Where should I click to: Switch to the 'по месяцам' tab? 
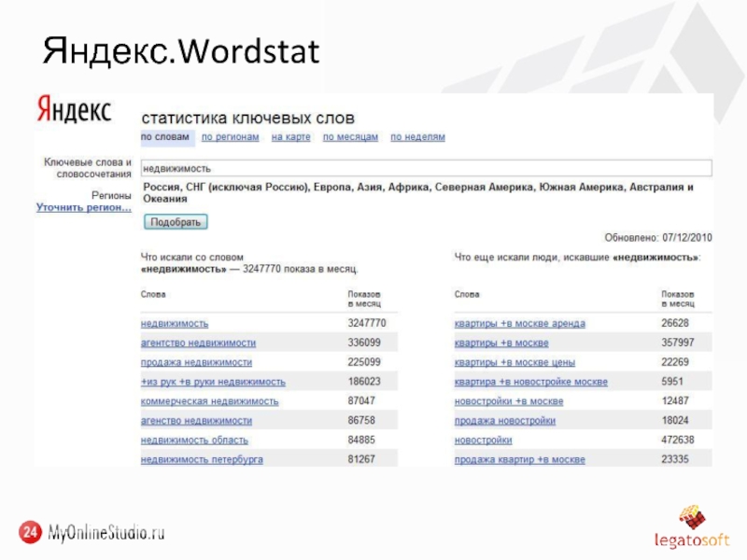click(x=351, y=137)
